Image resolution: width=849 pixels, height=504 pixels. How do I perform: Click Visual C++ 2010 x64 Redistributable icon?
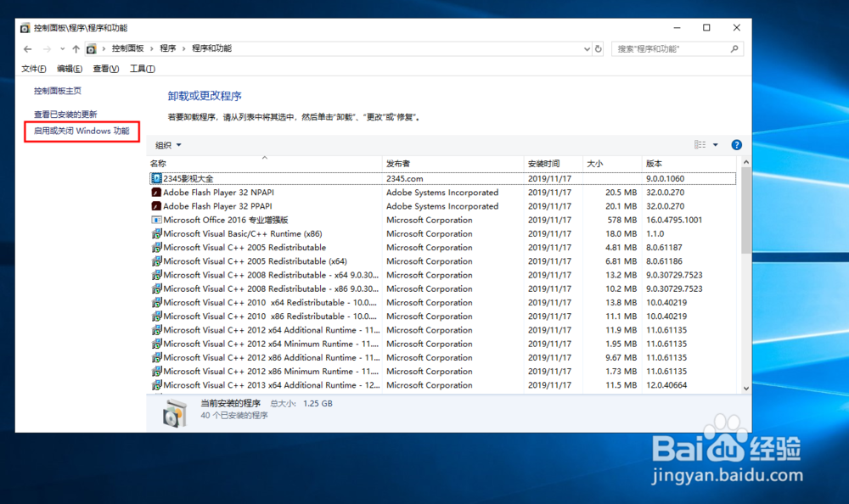(156, 303)
